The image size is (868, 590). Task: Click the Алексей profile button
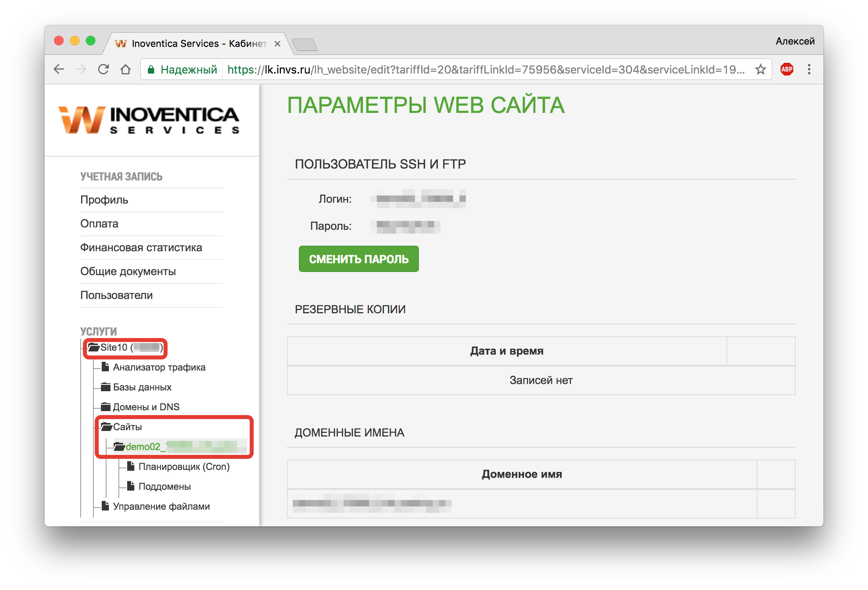795,41
